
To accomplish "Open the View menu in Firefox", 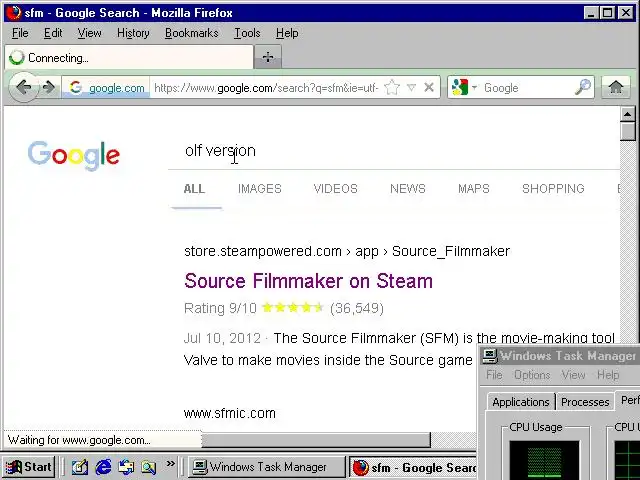I will pos(89,33).
